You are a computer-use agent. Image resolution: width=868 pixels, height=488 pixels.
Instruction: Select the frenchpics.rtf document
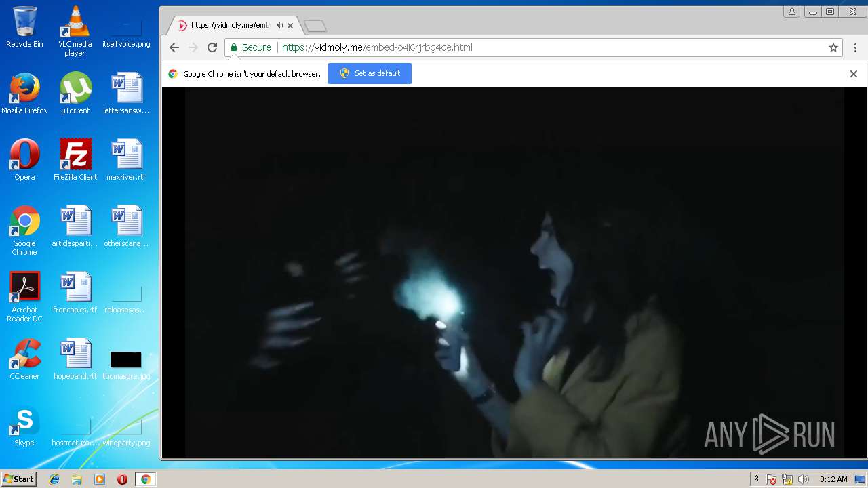tap(75, 293)
